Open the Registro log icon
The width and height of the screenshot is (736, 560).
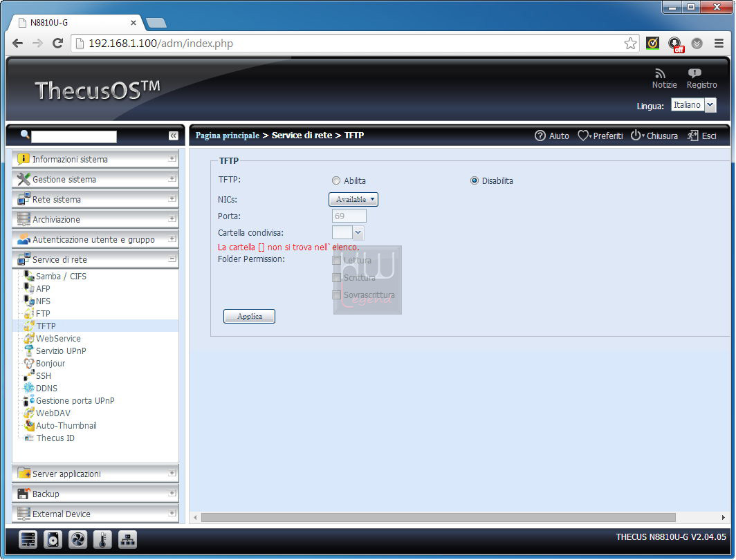[x=694, y=73]
